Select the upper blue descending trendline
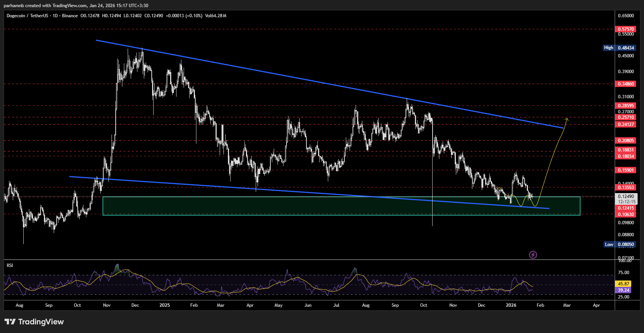644x333 pixels. (300, 79)
